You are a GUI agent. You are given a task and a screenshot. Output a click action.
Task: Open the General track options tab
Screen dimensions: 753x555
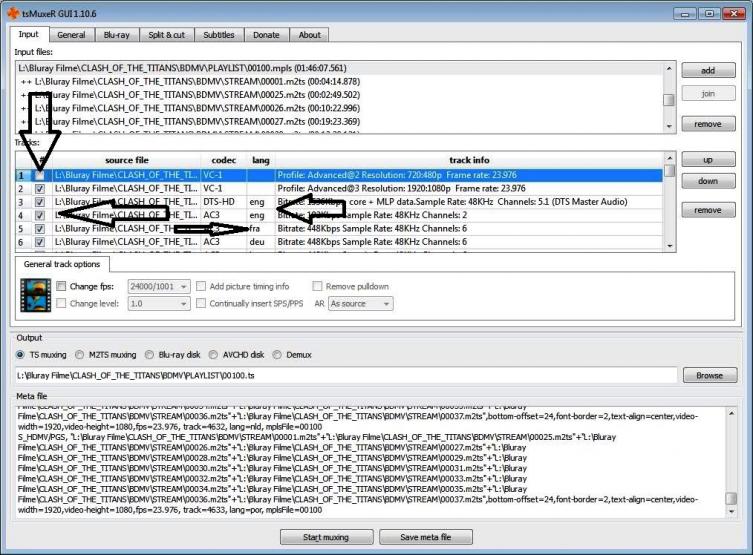[x=62, y=264]
